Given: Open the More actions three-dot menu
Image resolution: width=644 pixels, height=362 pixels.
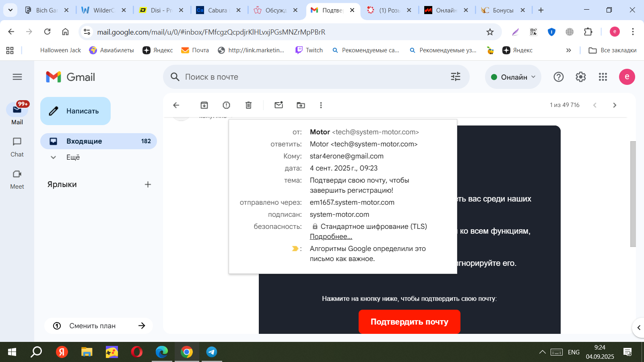Looking at the screenshot, I should (321, 105).
